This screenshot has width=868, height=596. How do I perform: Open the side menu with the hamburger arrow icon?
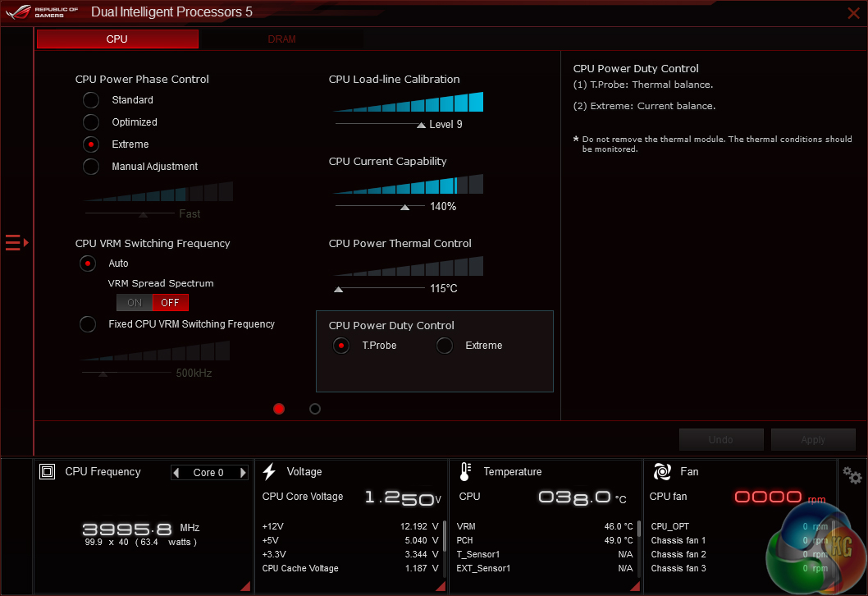coord(16,243)
